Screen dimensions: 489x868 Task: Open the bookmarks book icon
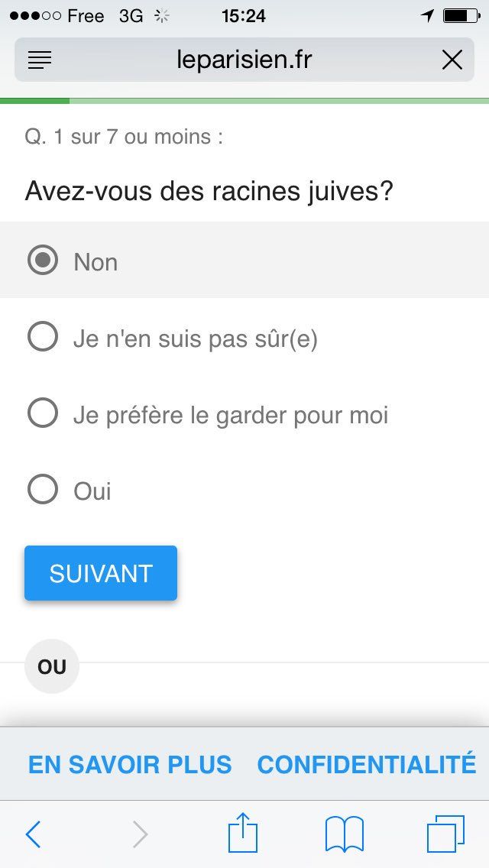click(345, 834)
